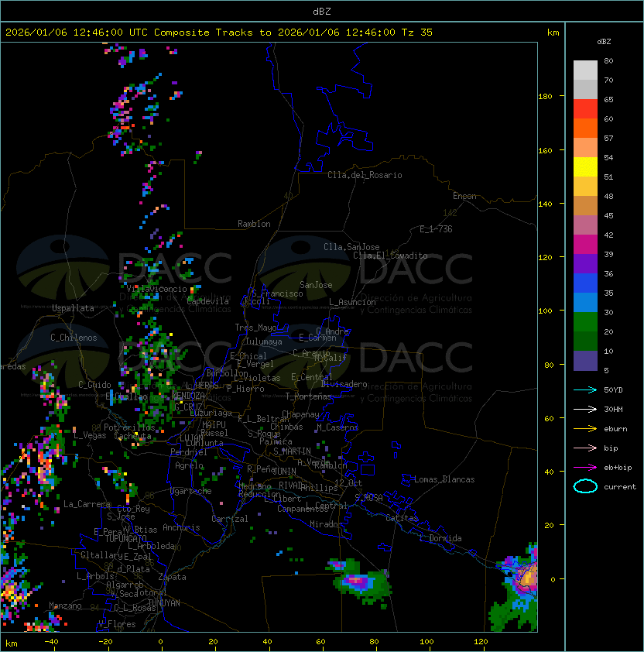Click the white 30HM arrow in legend
The image size is (644, 652).
click(x=585, y=409)
